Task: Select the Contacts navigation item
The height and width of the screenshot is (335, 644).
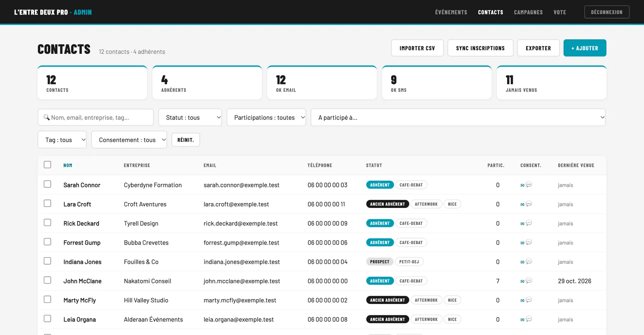Action: [491, 12]
